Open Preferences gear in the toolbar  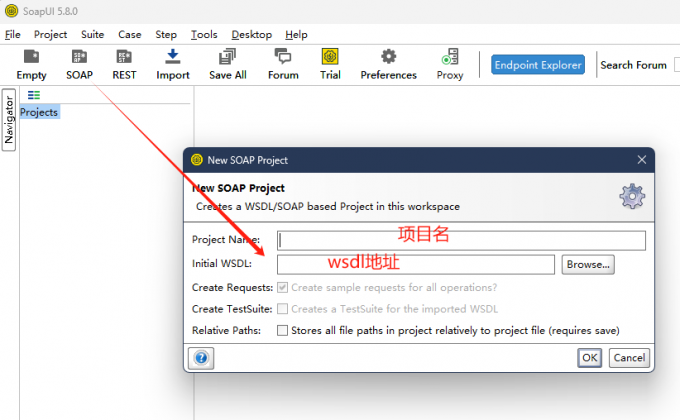pyautogui.click(x=389, y=65)
